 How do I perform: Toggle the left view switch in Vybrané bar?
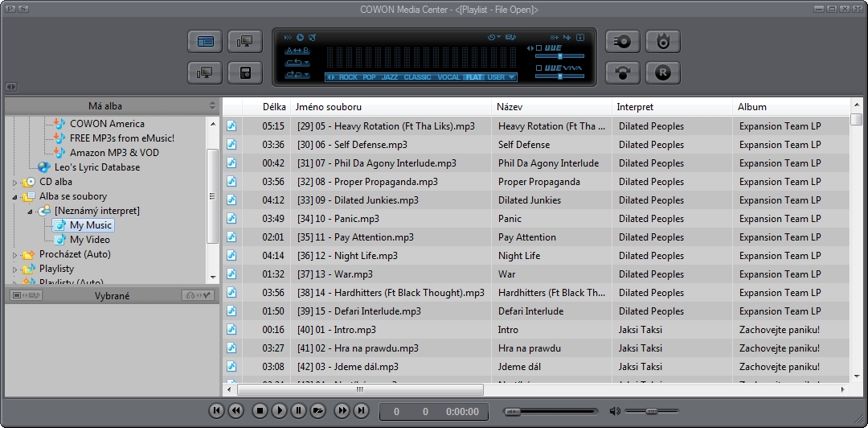point(26,295)
